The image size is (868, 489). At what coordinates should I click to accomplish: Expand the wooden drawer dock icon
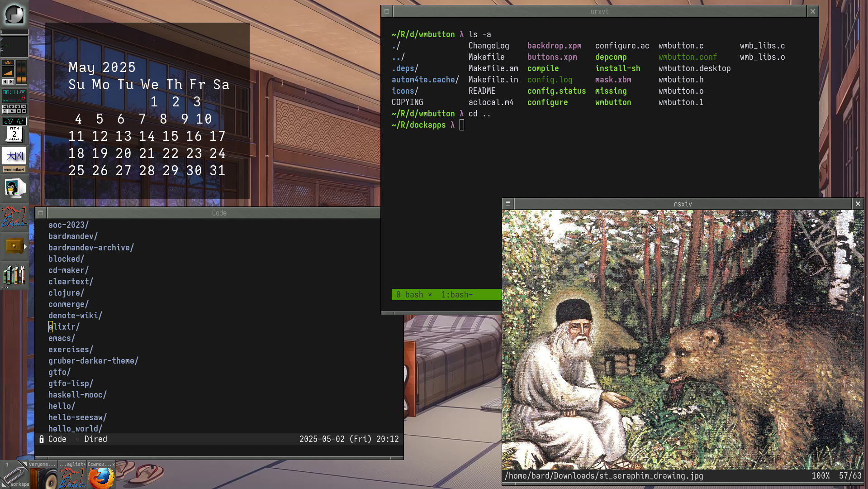(x=14, y=246)
